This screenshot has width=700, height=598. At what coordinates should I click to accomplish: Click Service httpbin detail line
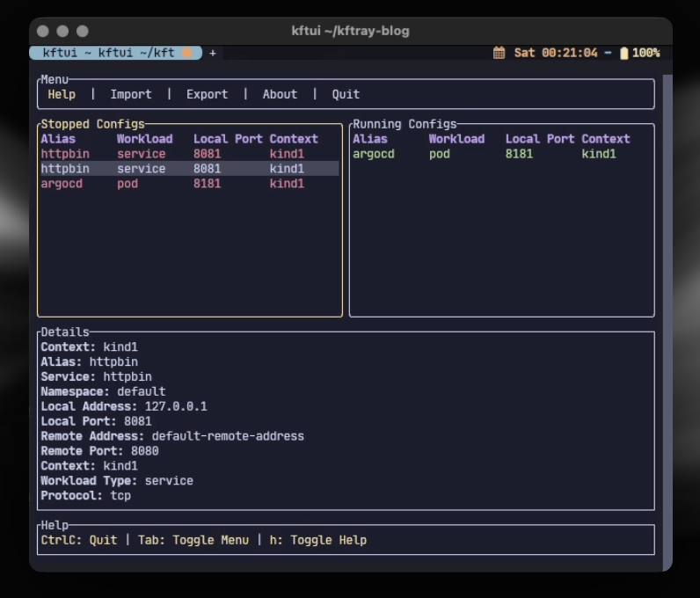[96, 377]
